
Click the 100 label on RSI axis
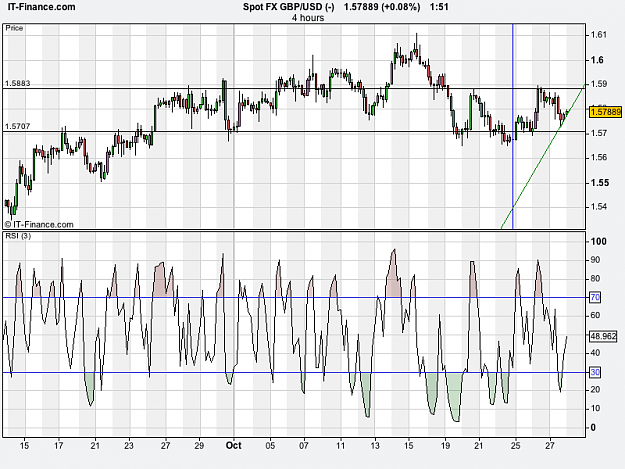(x=598, y=241)
